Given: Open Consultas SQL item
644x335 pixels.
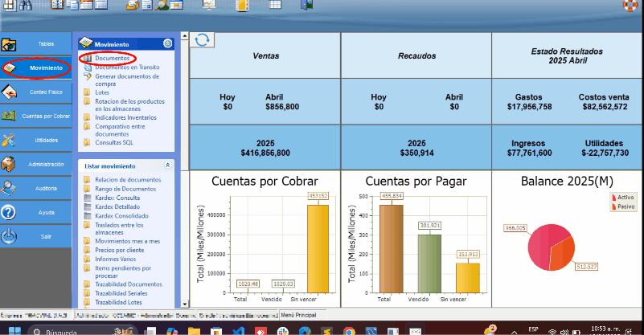Looking at the screenshot, I should click(114, 142).
